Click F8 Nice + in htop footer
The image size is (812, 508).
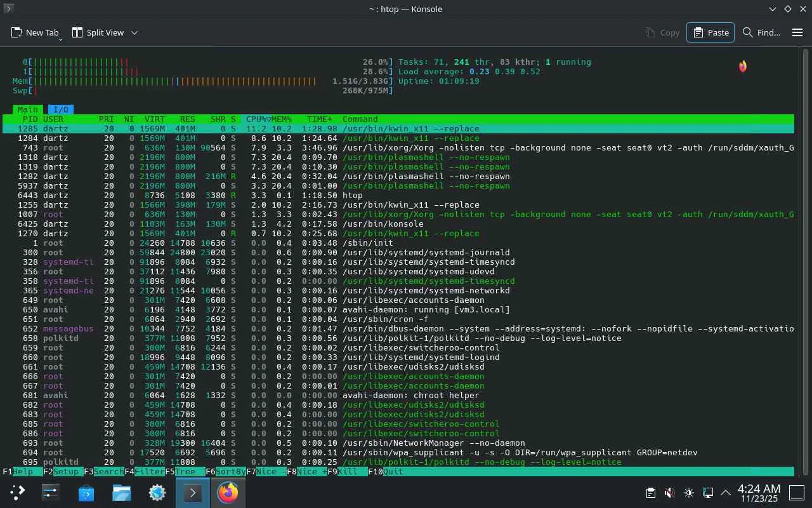click(x=307, y=472)
